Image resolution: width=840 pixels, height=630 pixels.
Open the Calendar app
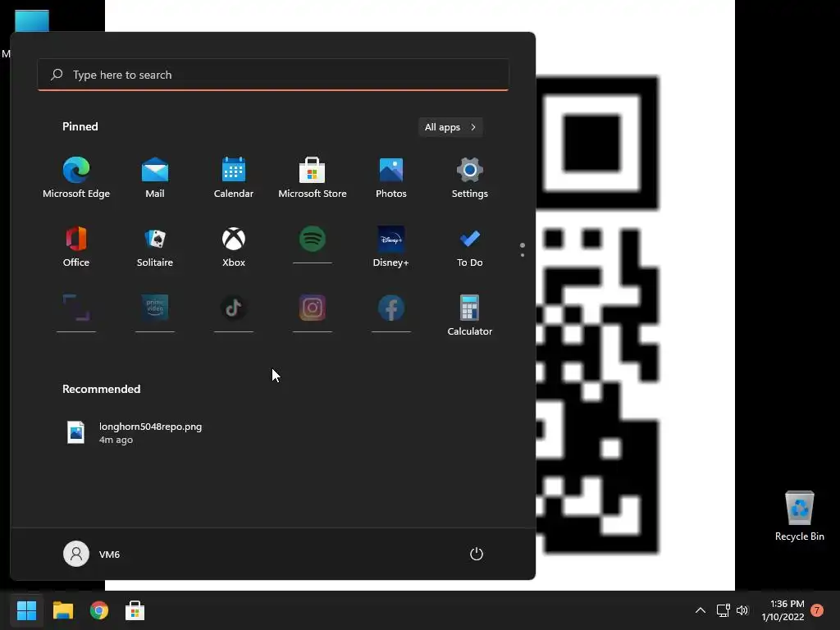point(234,178)
